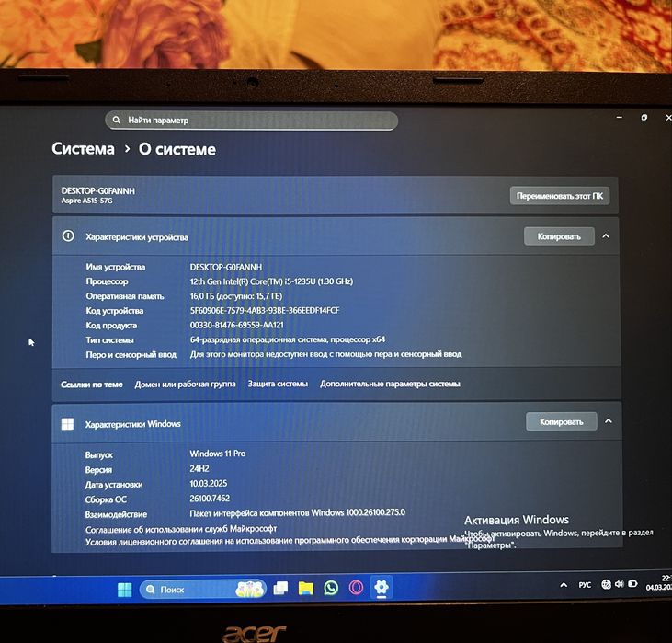Minimize the Settings window
The image size is (672, 643).
tap(620, 117)
